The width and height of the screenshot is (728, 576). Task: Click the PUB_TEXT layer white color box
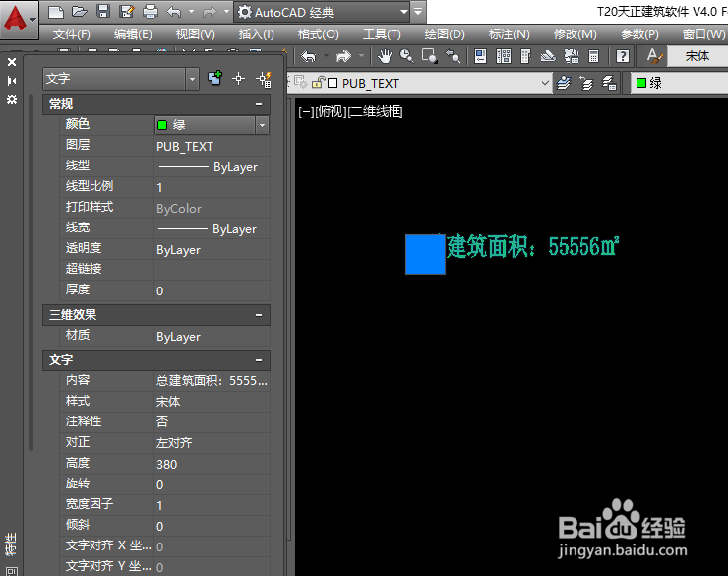pyautogui.click(x=333, y=83)
